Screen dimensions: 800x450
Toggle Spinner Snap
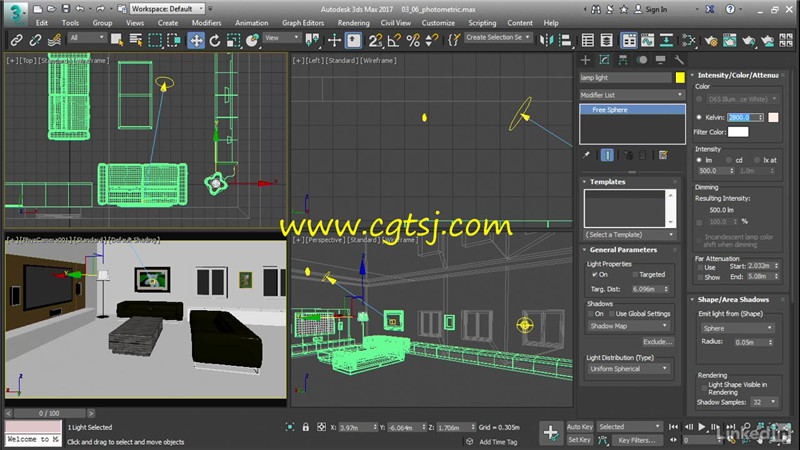pyautogui.click(x=432, y=40)
